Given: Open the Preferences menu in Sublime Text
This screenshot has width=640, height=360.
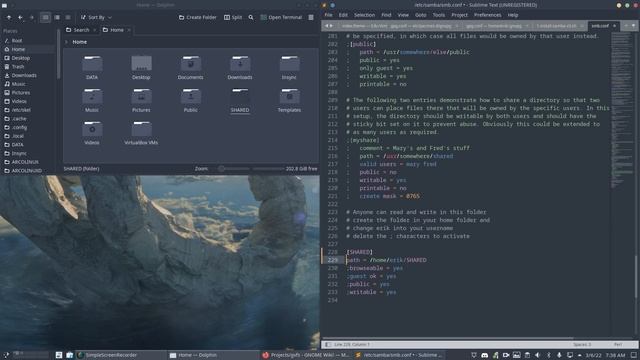Looking at the screenshot, I should [x=487, y=15].
